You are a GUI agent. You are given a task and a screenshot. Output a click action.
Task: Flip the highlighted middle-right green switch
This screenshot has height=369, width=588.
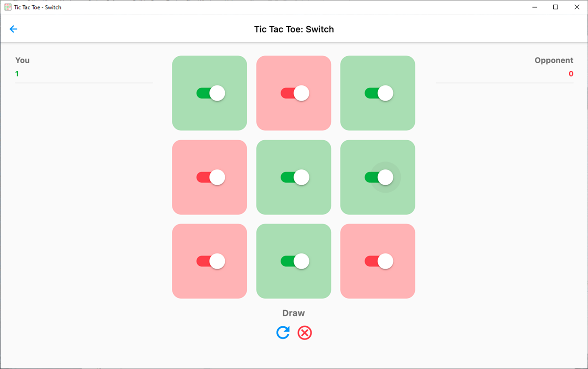pyautogui.click(x=378, y=177)
